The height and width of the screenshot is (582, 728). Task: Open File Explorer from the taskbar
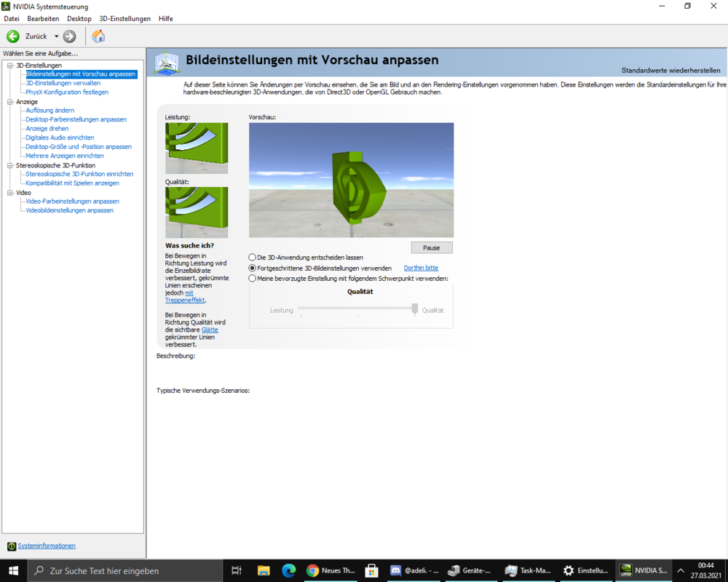[264, 570]
